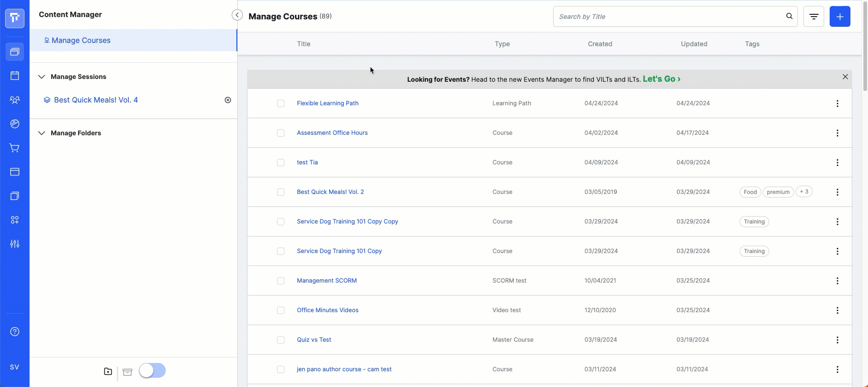The height and width of the screenshot is (387, 868).
Task: Check Service Dog Training 101 Copy Copy checkbox
Action: point(281,222)
